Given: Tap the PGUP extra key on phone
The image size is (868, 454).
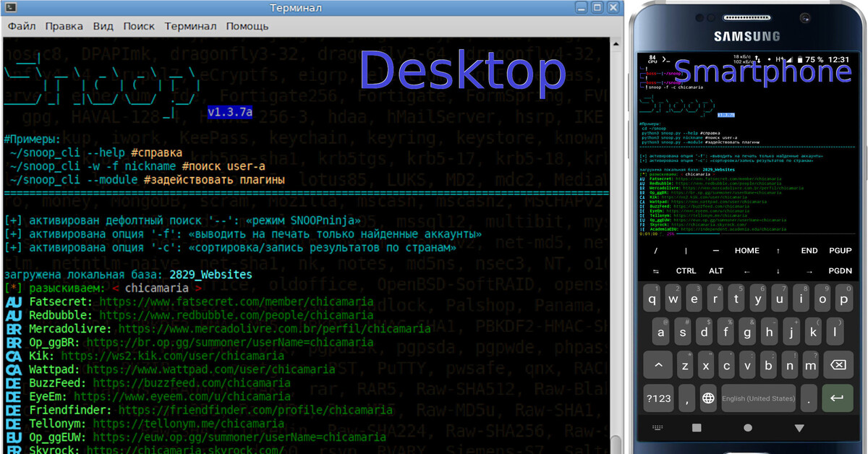Looking at the screenshot, I should pos(840,251).
